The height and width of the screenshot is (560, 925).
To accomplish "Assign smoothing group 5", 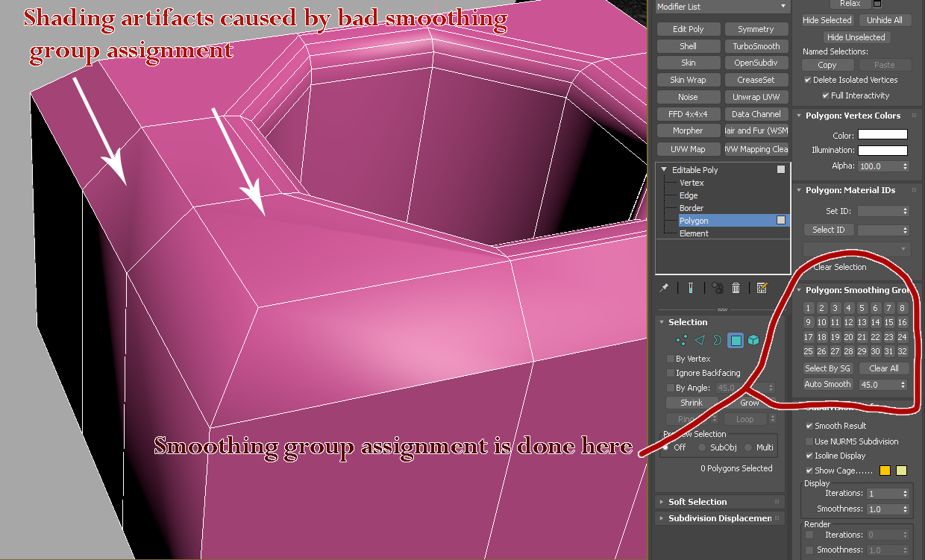I will click(862, 308).
